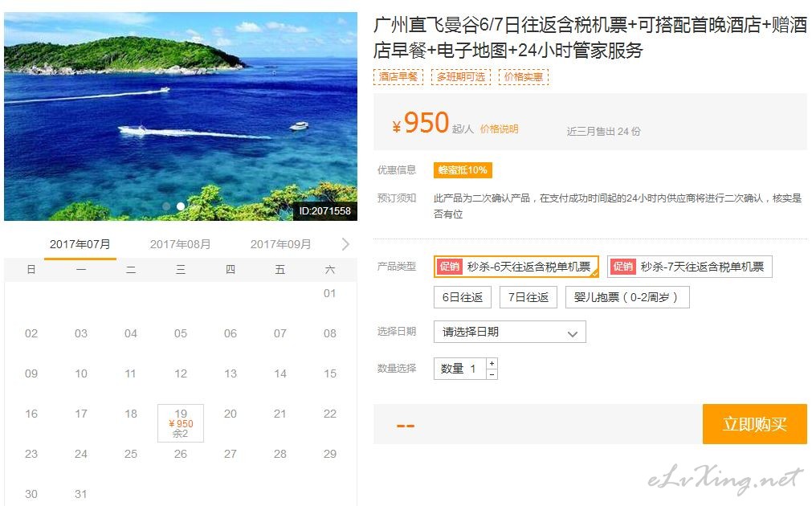Click the 蜂蜜抵10% discount badge
This screenshot has height=506, width=812.
tap(463, 170)
